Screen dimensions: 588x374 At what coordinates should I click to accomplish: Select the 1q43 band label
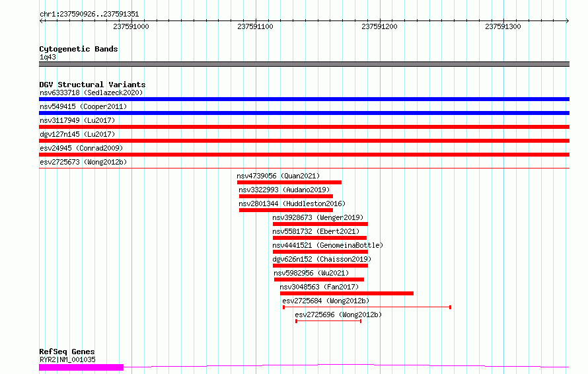48,57
